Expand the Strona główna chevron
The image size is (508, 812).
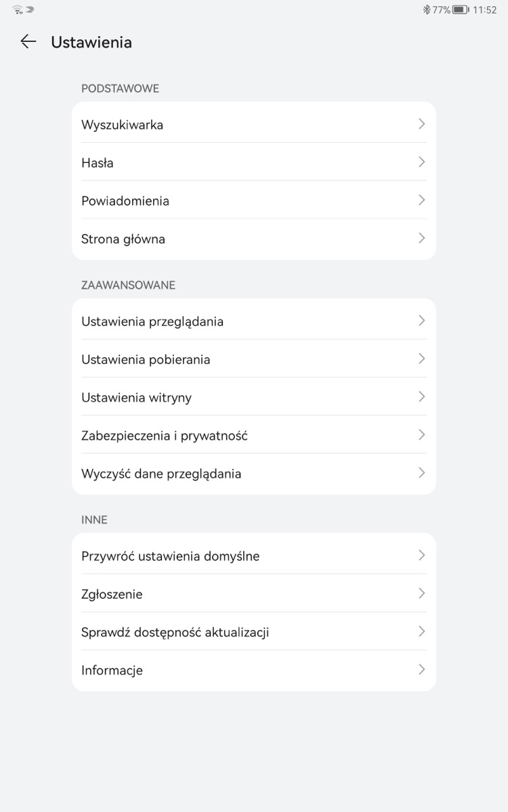click(x=421, y=238)
